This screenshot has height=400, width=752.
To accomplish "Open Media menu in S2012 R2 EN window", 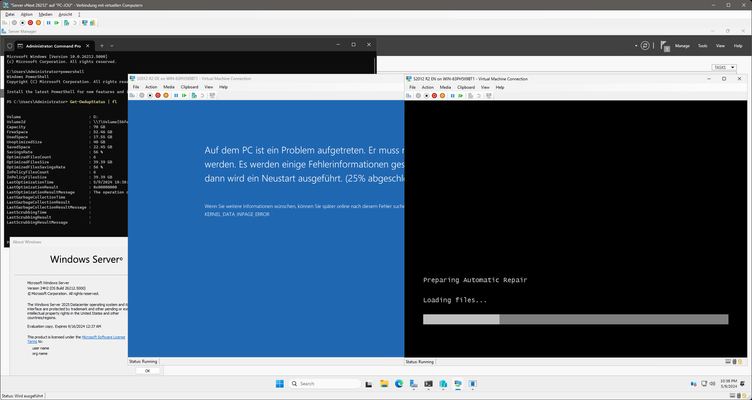I will [446, 87].
